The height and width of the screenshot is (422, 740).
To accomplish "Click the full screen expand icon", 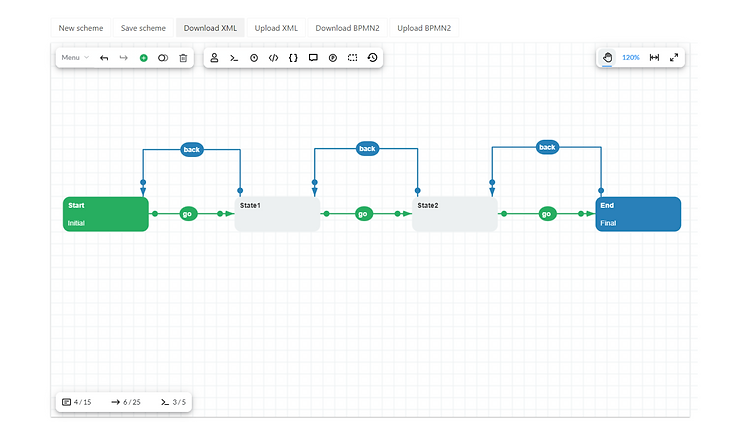I will click(674, 58).
